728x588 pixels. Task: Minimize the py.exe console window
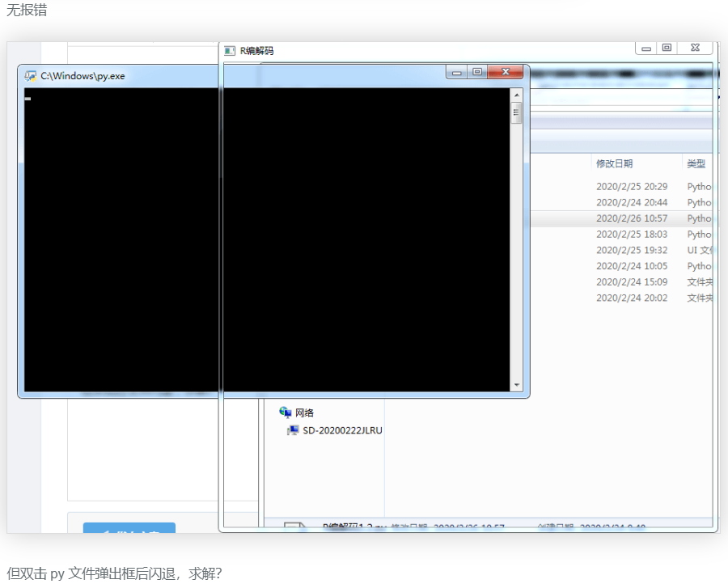tap(457, 73)
